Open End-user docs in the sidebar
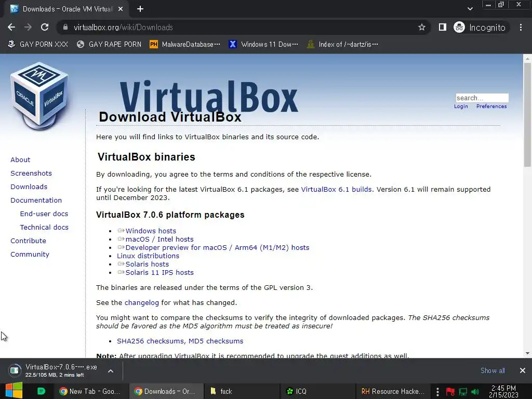 (44, 214)
